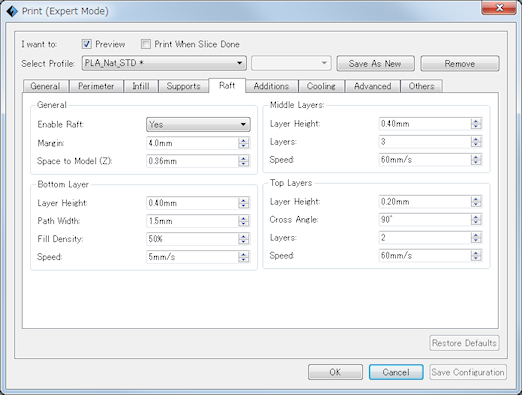The width and height of the screenshot is (522, 395).
Task: Expand the Enable Raft dropdown
Action: 198,124
